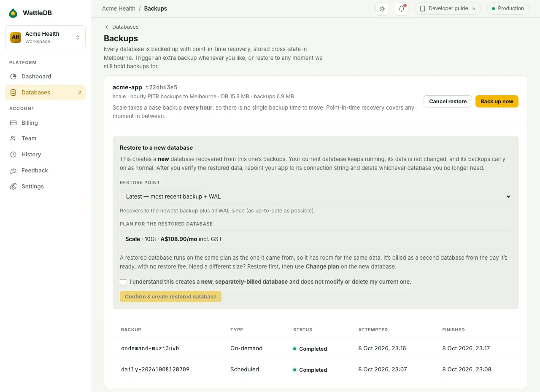Expand the Acme Health workspace switcher
This screenshot has height=392, width=540.
[x=46, y=37]
